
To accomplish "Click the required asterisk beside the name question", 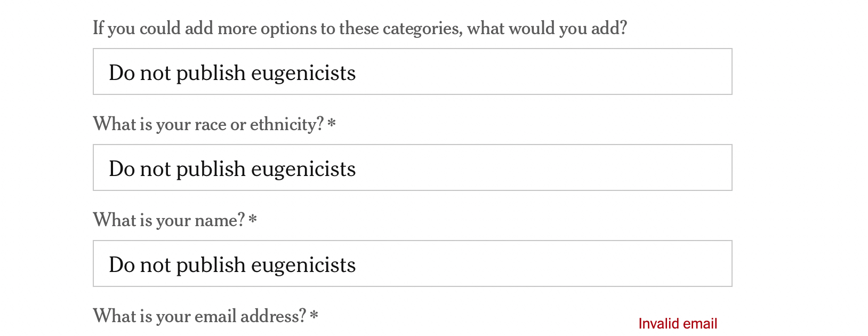I will (253, 220).
